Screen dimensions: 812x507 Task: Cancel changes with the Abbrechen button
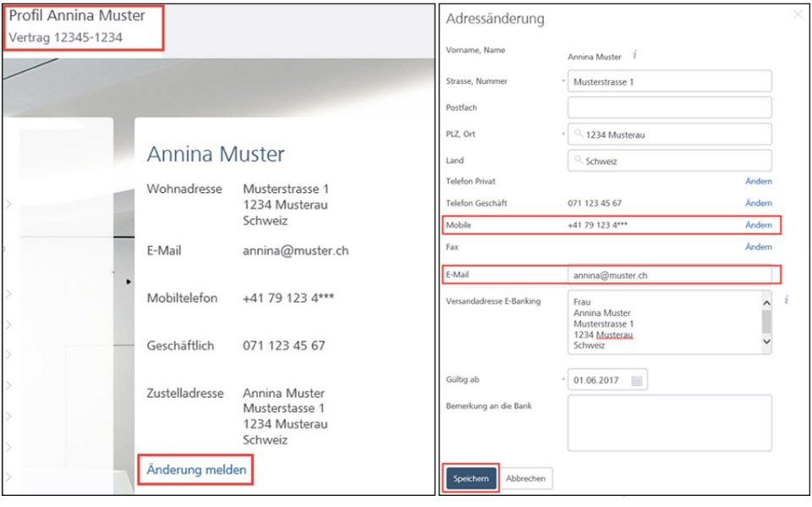tap(525, 478)
